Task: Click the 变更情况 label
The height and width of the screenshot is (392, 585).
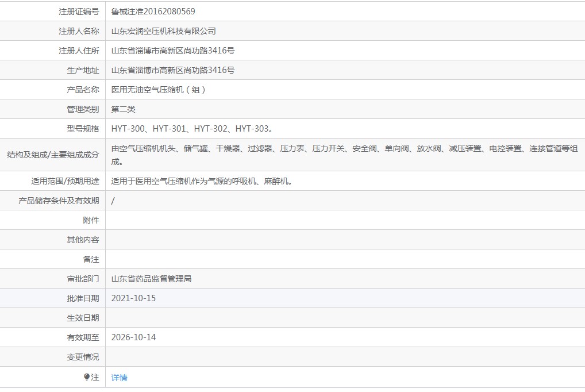Action: (x=83, y=357)
